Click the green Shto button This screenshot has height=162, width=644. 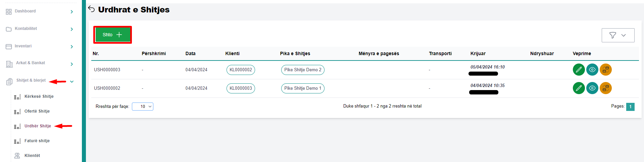tap(112, 35)
